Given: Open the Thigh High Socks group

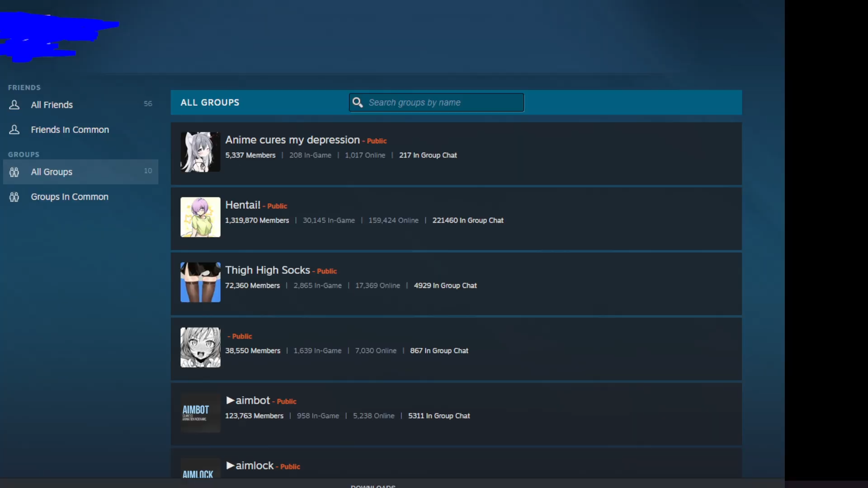Looking at the screenshot, I should click(268, 270).
